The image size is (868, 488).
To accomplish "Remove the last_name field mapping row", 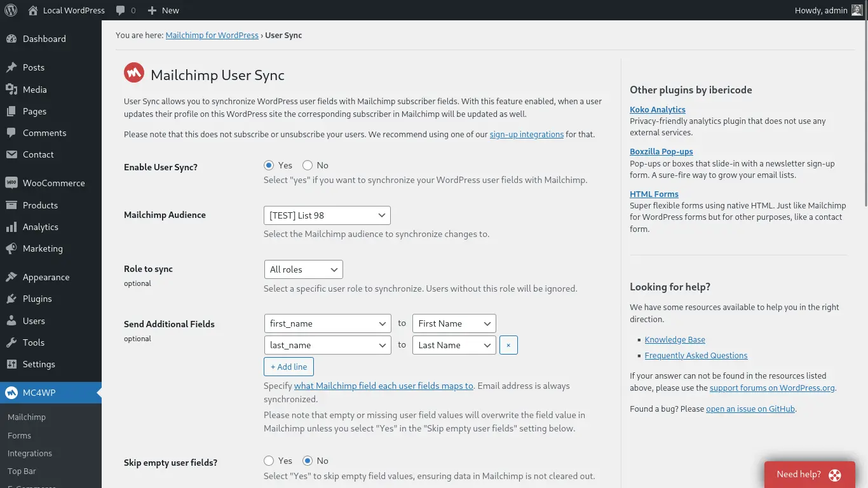I will tap(508, 345).
